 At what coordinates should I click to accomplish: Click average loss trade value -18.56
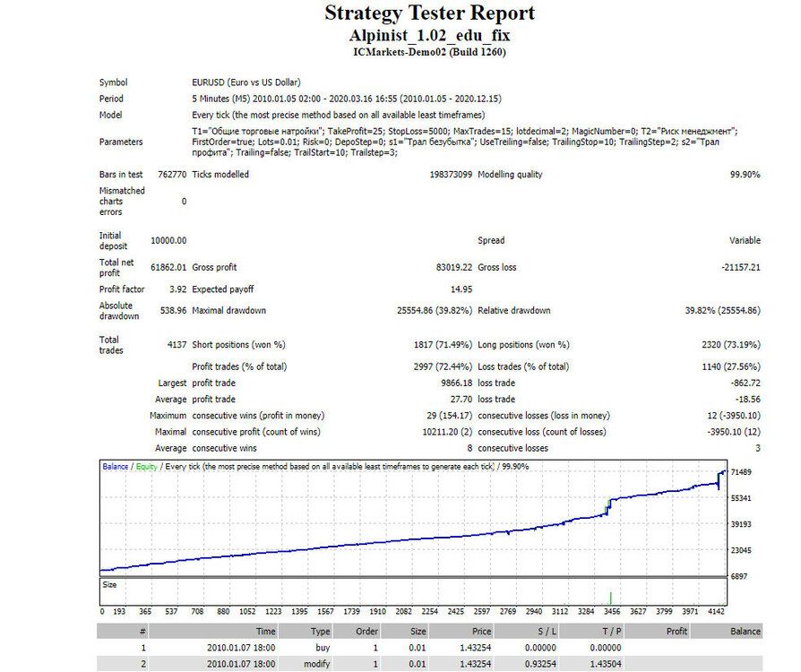(748, 400)
